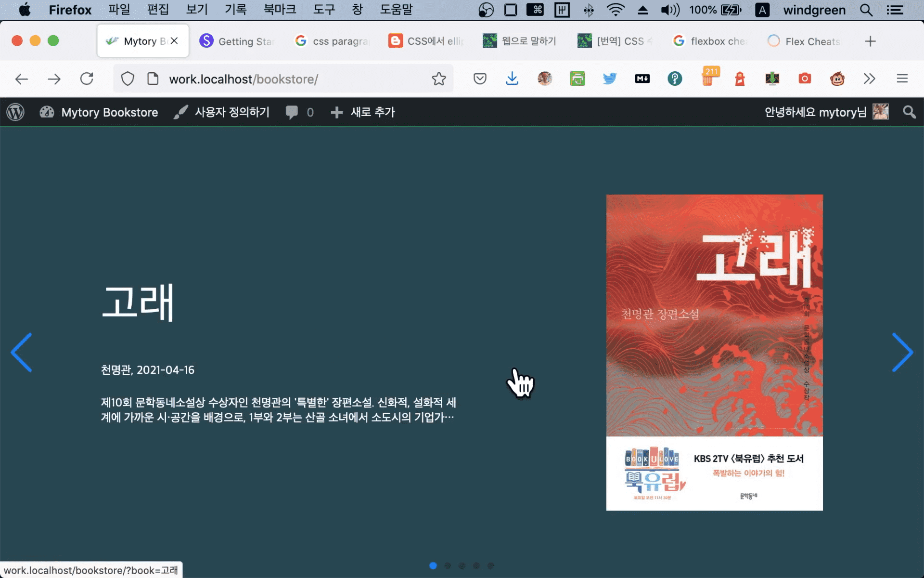Screen dimensions: 924x578
Task: Bookmark this page with the star icon
Action: point(438,79)
